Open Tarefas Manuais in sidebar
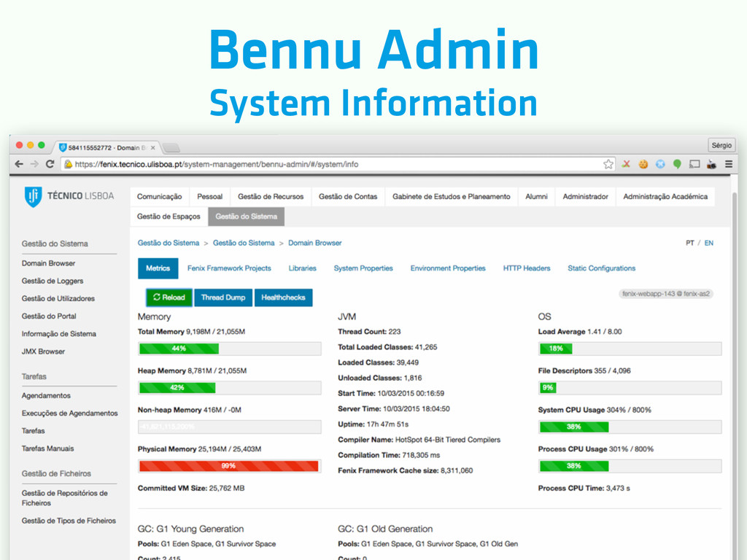This screenshot has height=560, width=747. click(47, 448)
